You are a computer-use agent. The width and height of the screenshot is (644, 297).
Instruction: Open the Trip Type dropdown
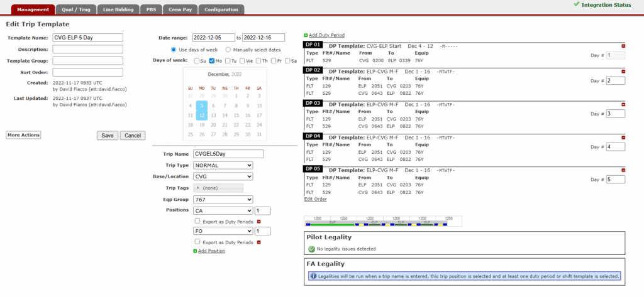coord(223,165)
